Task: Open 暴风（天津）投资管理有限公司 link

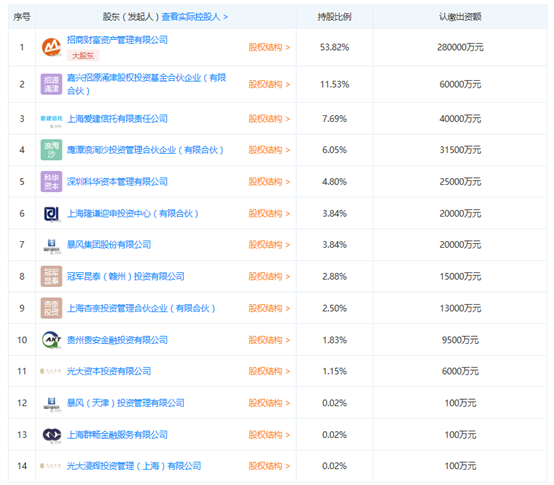Action: point(126,403)
